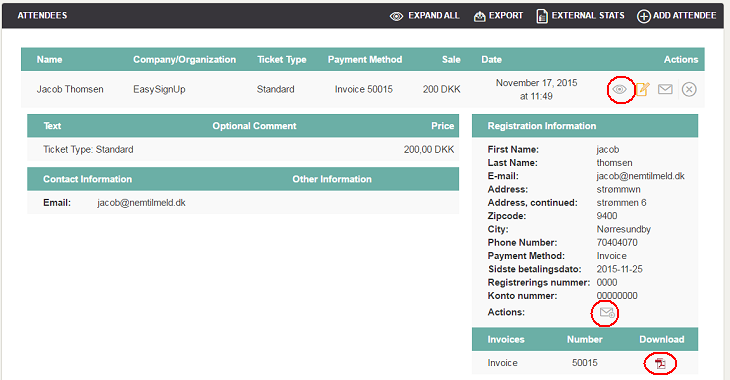
Task: Click the Other Information header
Action: coord(332,179)
